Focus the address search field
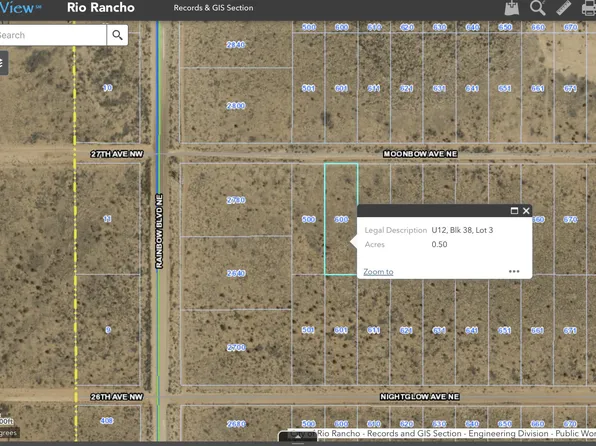 52,35
